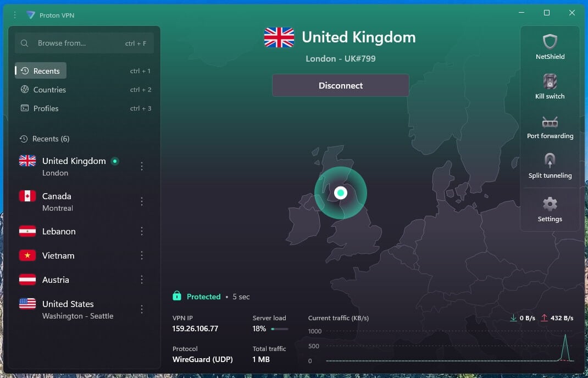Open the Kill switch icon

click(x=550, y=81)
